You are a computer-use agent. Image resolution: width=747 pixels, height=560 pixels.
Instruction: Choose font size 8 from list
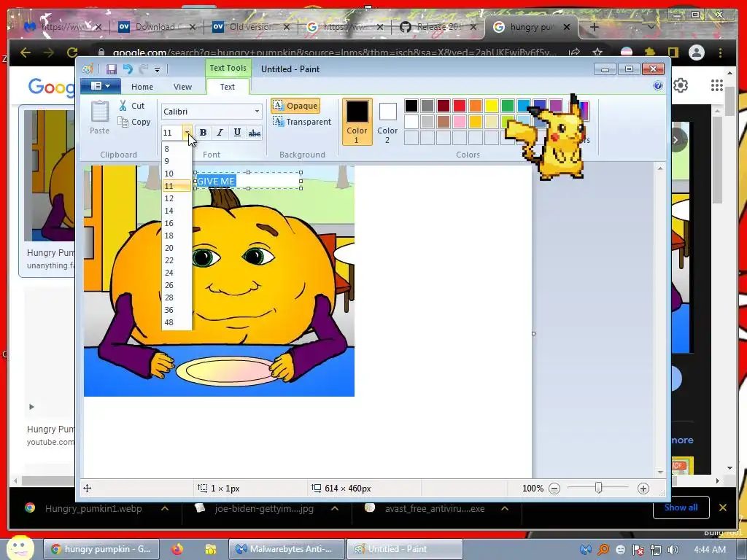[x=177, y=149]
